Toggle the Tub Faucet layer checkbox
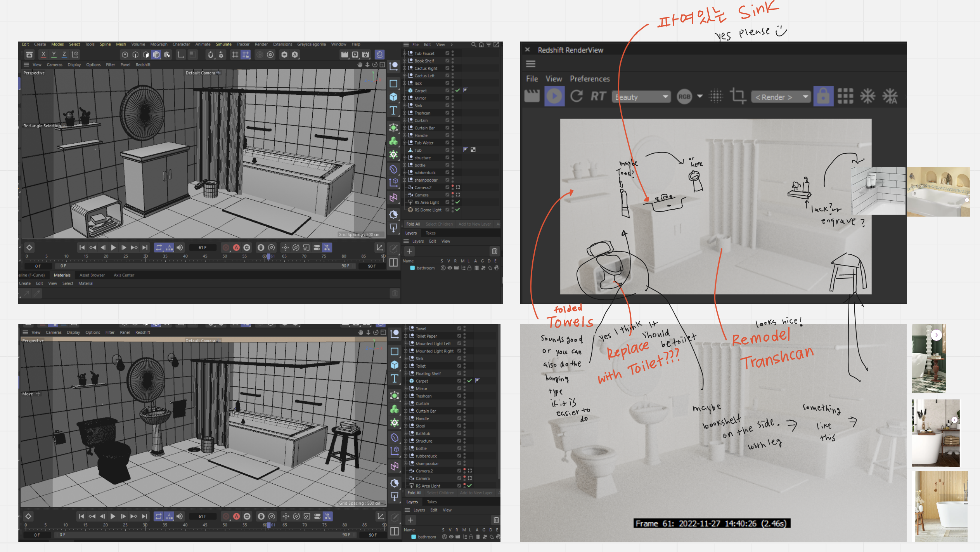The height and width of the screenshot is (552, 980). coord(447,53)
